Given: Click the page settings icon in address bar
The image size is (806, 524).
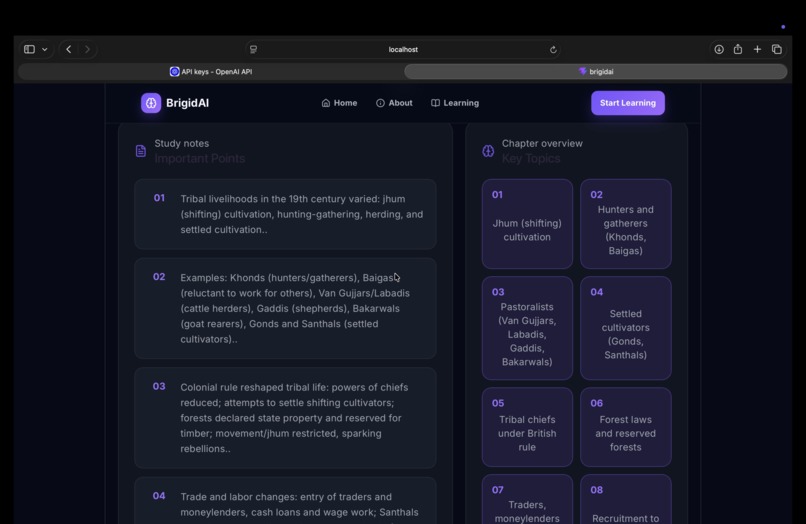Looking at the screenshot, I should (x=253, y=49).
